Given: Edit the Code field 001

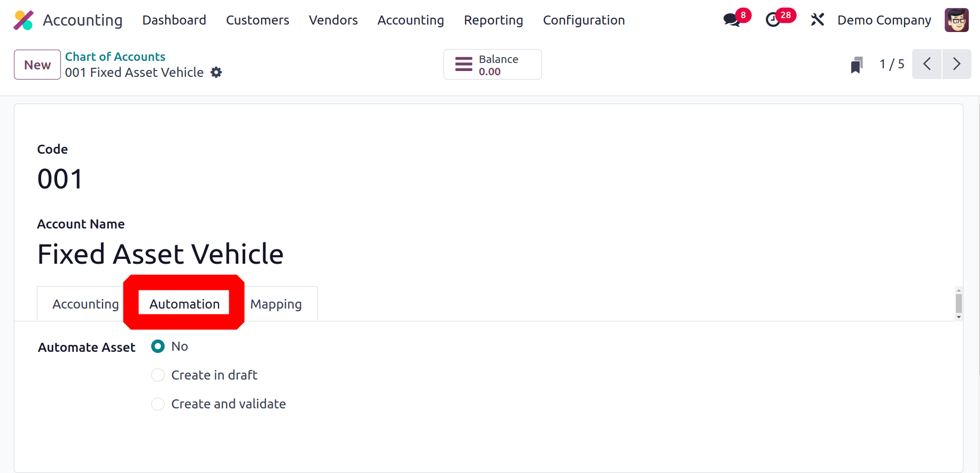Looking at the screenshot, I should (60, 179).
